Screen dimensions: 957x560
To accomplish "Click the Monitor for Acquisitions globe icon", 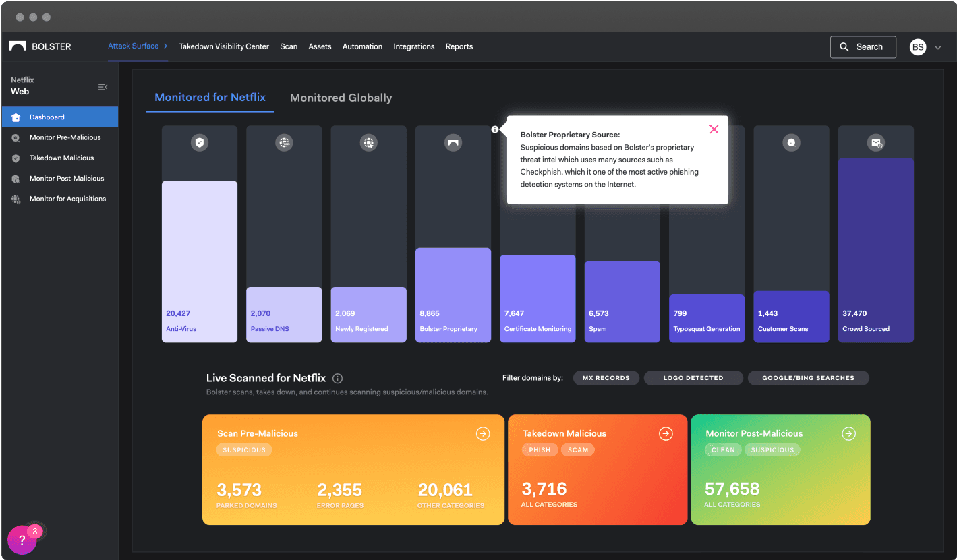I will coord(16,199).
